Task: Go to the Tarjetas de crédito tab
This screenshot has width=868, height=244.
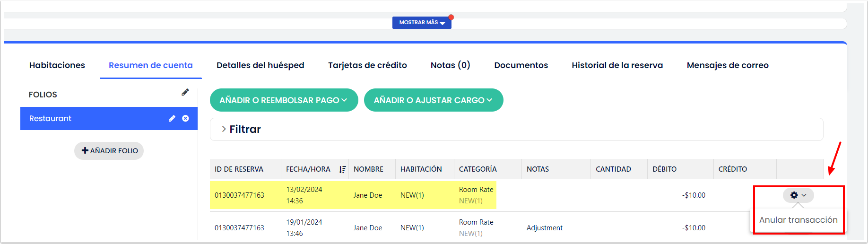Action: [x=367, y=65]
